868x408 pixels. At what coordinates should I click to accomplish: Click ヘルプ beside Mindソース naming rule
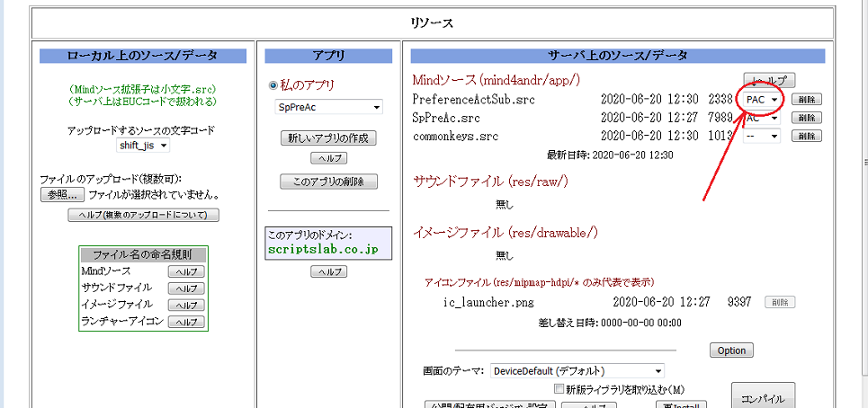pyautogui.click(x=186, y=271)
